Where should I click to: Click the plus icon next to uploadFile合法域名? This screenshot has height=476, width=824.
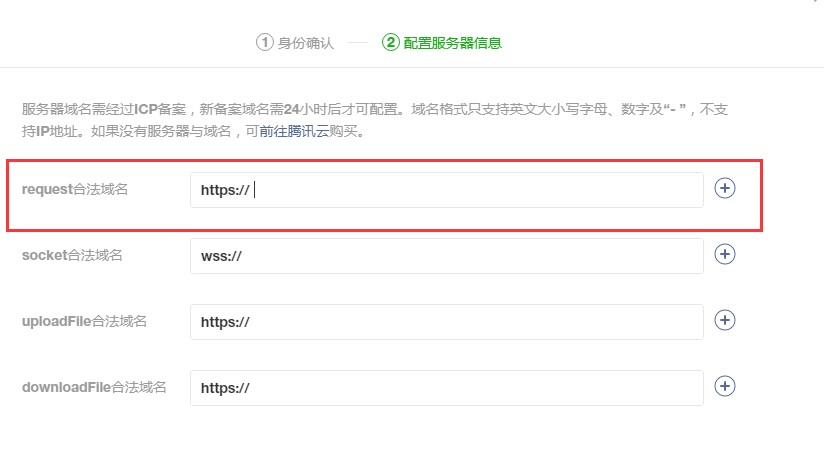[x=725, y=320]
